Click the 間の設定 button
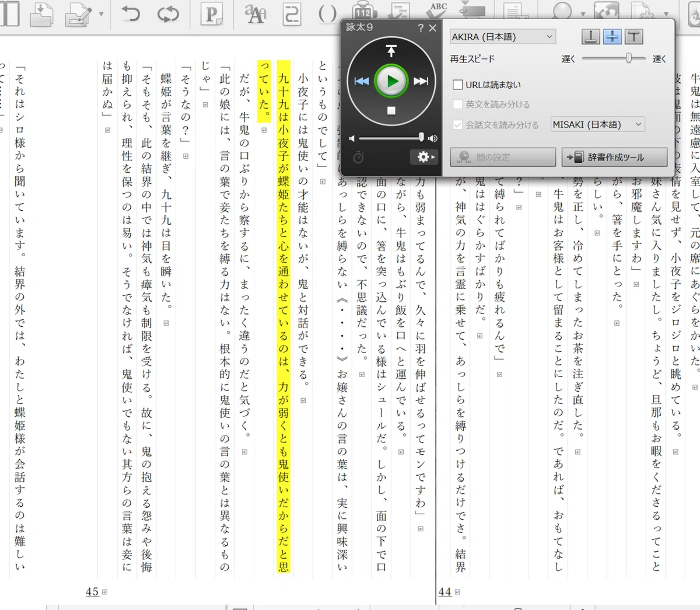 (x=503, y=157)
